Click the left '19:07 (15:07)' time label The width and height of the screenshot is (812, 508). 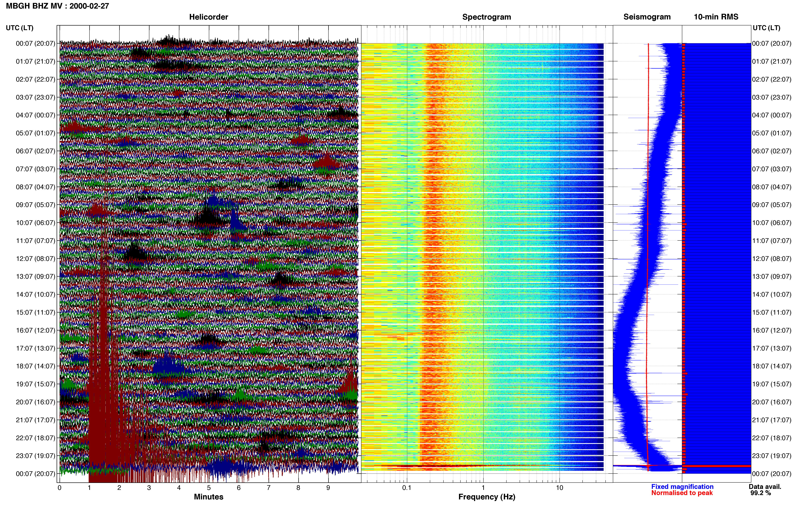coord(35,384)
